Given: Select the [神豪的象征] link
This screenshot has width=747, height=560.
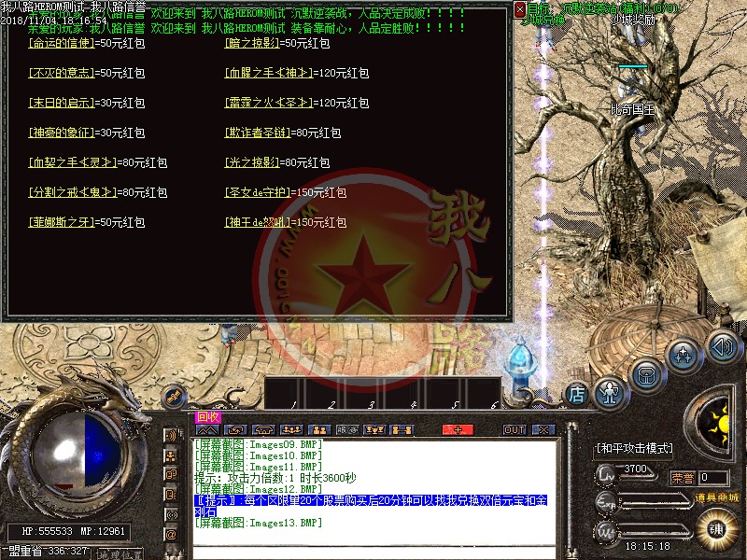Looking at the screenshot, I should [x=62, y=133].
